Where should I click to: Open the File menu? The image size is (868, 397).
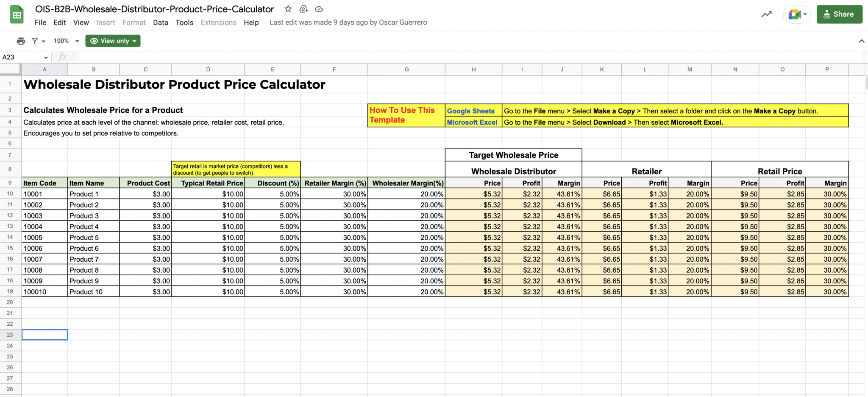[x=40, y=22]
